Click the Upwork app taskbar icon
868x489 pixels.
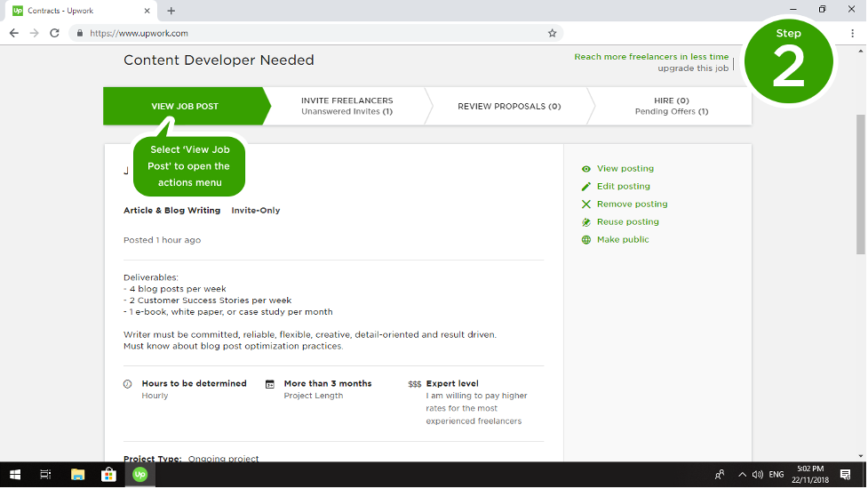[x=139, y=475]
